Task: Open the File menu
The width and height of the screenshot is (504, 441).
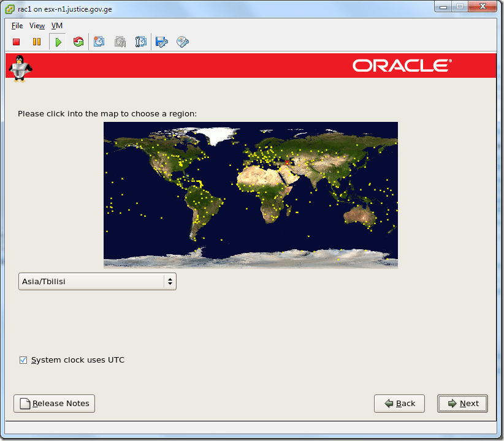Action: [x=17, y=26]
